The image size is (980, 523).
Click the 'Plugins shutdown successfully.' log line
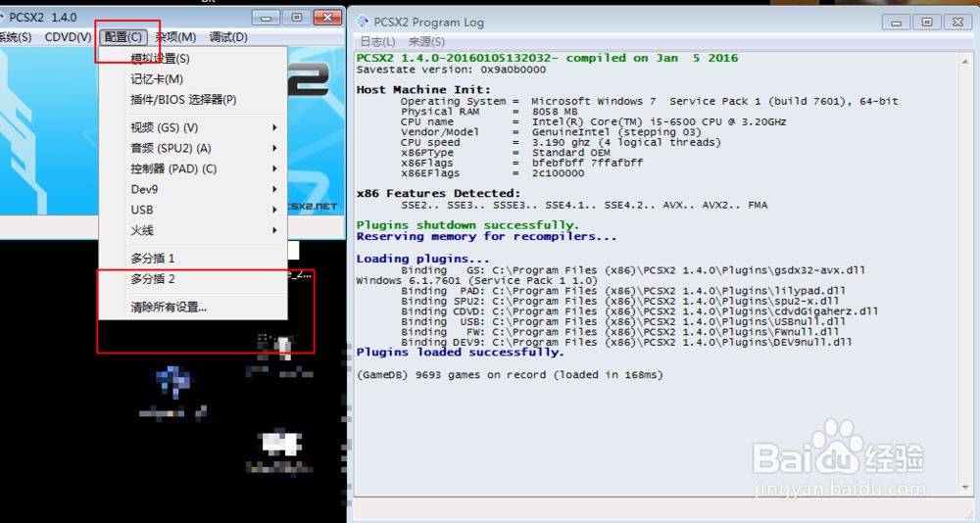point(467,225)
